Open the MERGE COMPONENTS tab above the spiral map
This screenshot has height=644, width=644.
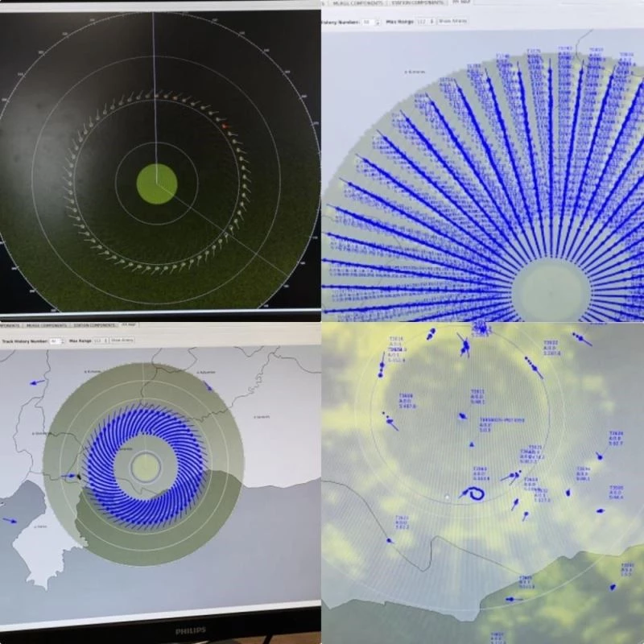point(44,325)
